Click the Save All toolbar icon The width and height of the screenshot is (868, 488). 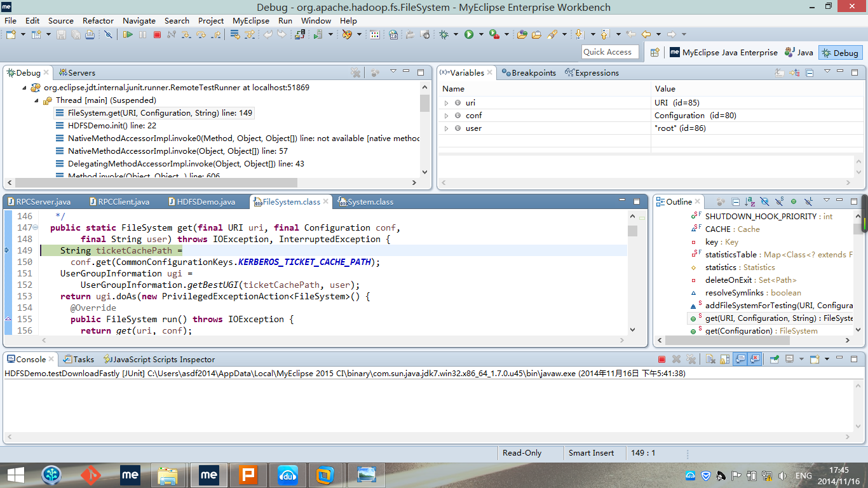75,35
